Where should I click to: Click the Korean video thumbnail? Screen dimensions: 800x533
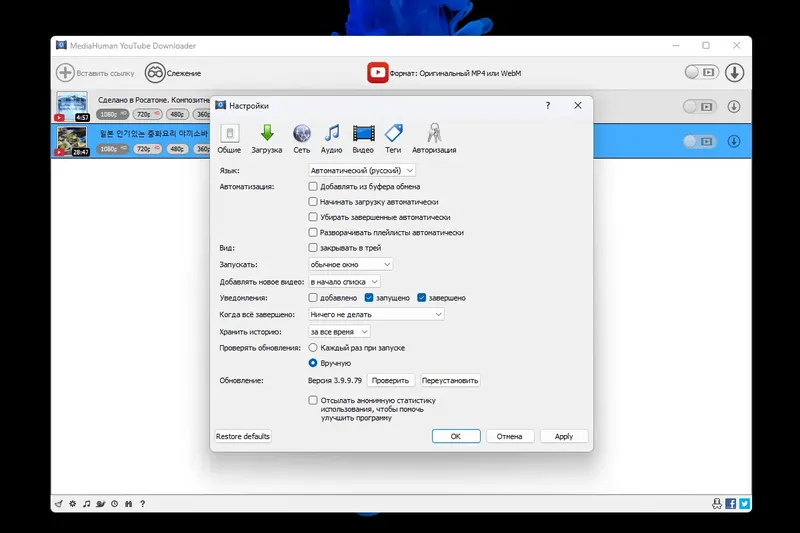pyautogui.click(x=72, y=141)
